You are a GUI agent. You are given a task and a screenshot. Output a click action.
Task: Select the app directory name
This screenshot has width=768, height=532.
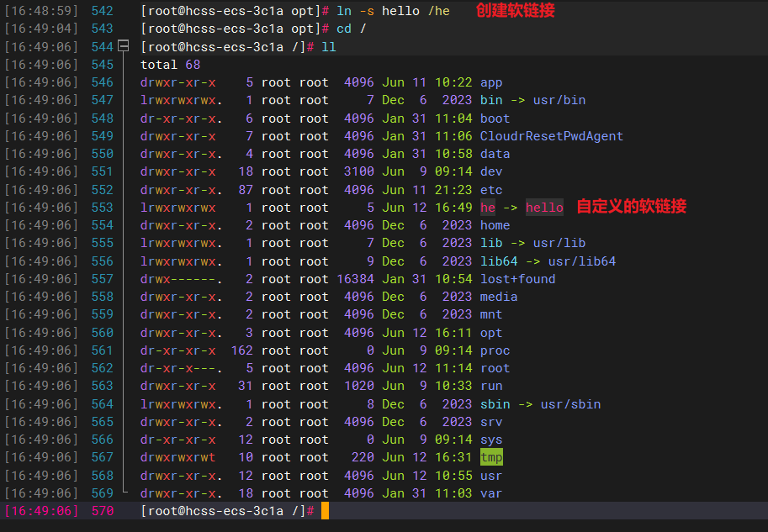[x=491, y=82]
